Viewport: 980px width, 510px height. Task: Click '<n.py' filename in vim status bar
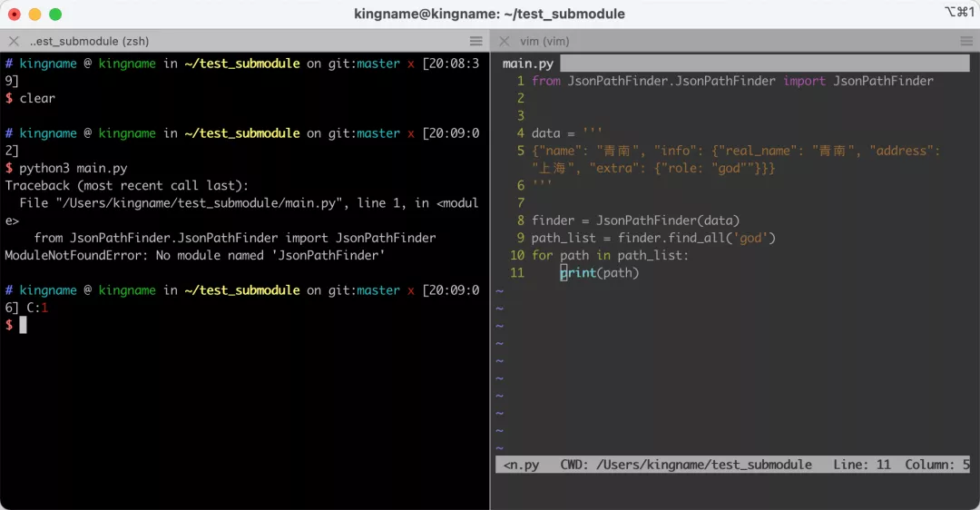(x=521, y=465)
